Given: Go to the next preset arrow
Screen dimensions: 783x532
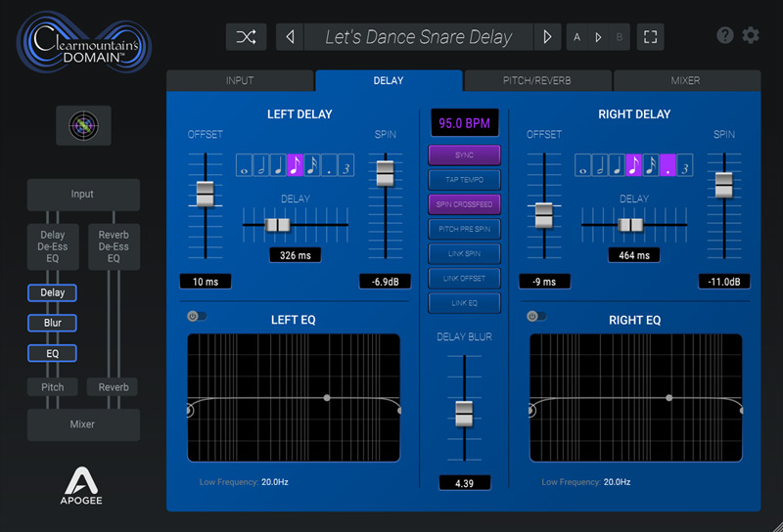Looking at the screenshot, I should tap(547, 37).
